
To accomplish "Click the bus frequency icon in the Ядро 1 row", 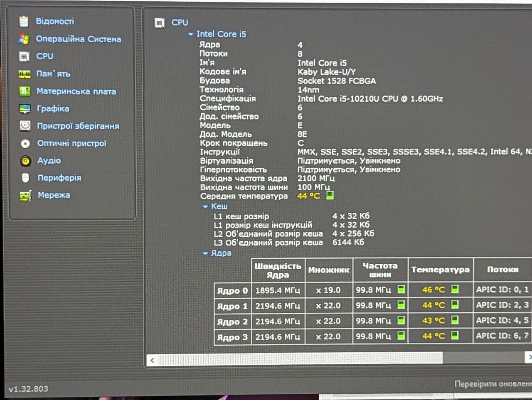I will (401, 305).
